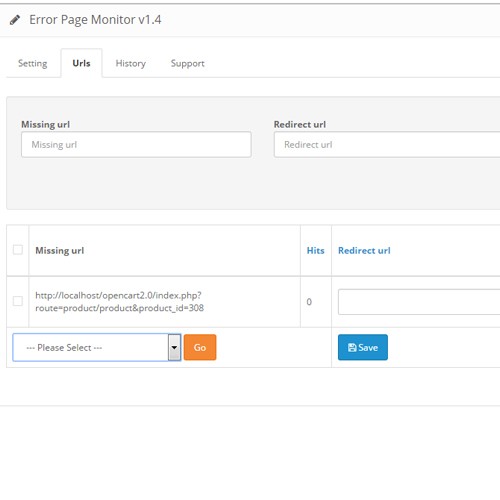Image resolution: width=500 pixels, height=500 pixels.
Task: Focus the Redirect url filter field
Action: pos(387,144)
